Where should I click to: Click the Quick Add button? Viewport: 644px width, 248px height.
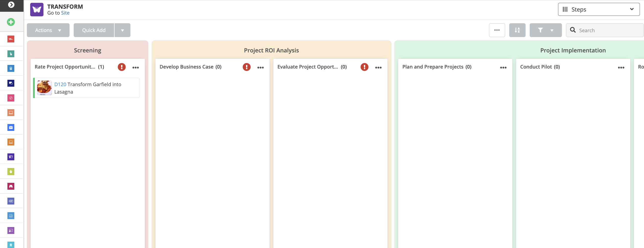coord(94,30)
